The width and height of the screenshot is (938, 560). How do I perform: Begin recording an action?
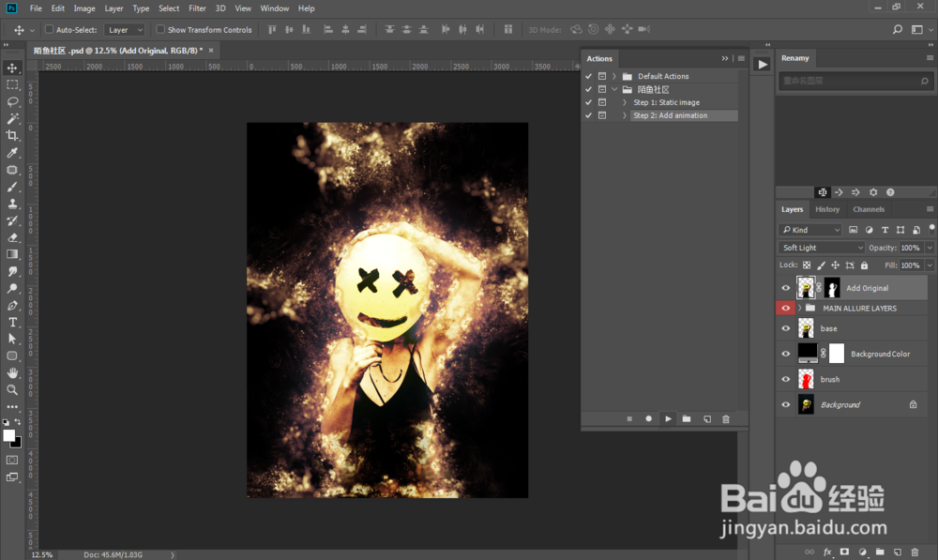tap(648, 418)
